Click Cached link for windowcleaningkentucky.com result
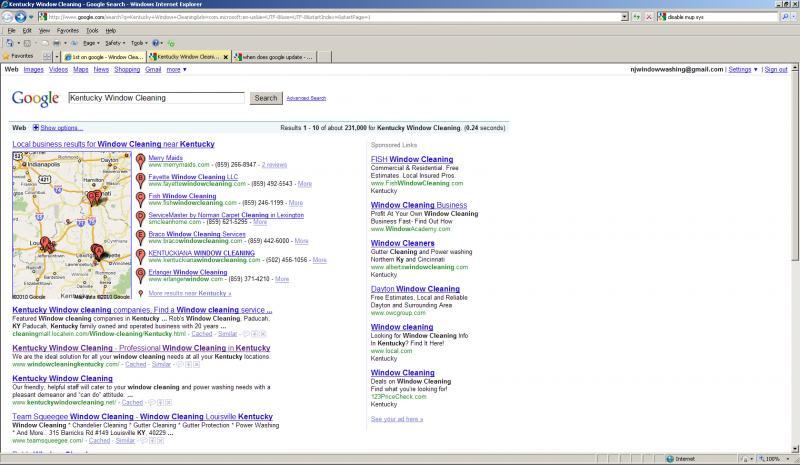This screenshot has height=465, width=800. [136, 364]
